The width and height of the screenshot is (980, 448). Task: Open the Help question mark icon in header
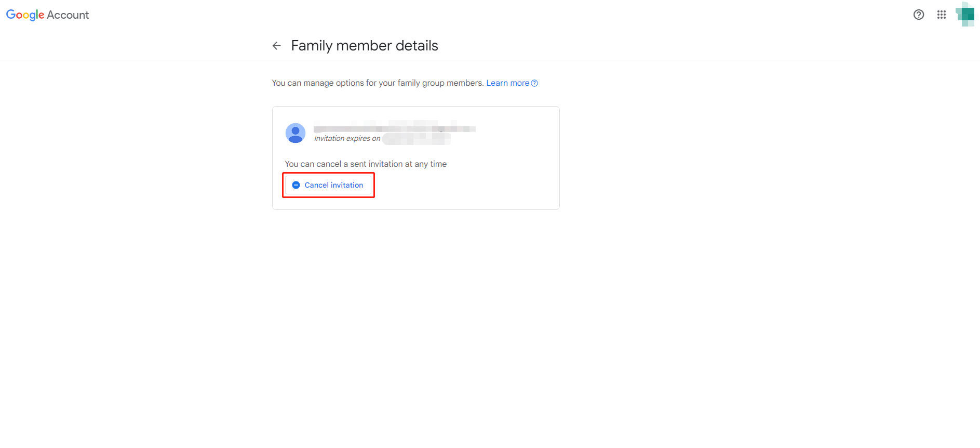(918, 15)
